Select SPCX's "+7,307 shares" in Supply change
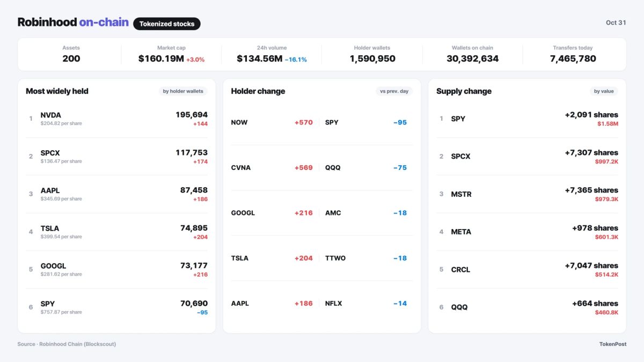The image size is (644, 362). click(591, 153)
